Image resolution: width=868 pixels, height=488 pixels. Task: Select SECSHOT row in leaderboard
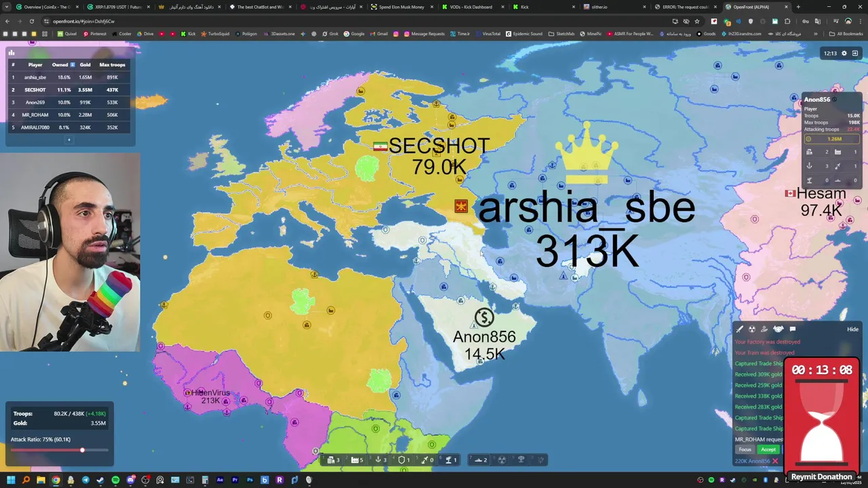[68, 90]
